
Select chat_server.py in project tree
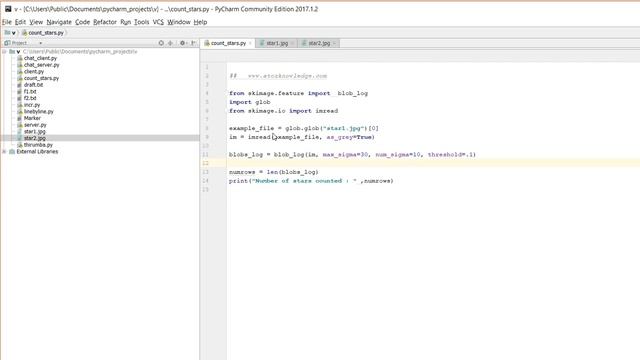(42, 65)
